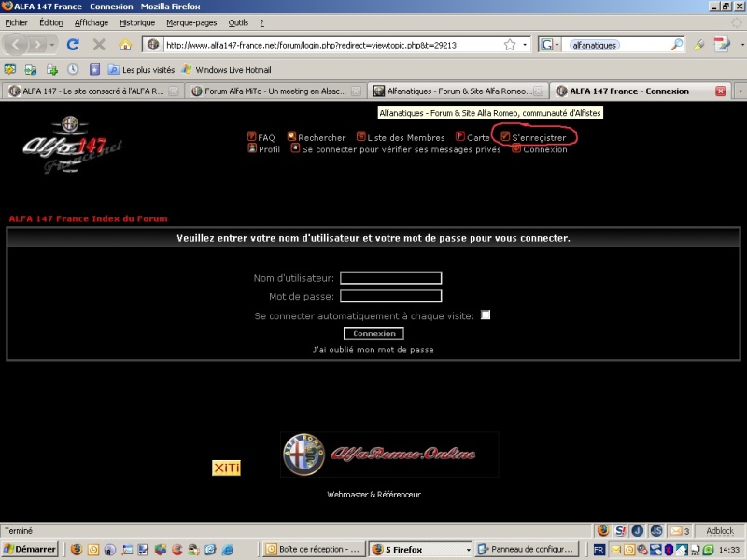
Task: Open the Windows Démarrer start button
Action: [x=31, y=549]
